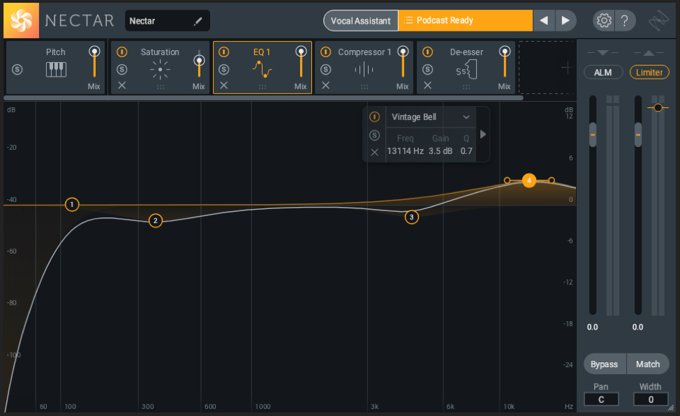Click the Width value field
Screen dimensions: 680x416
(651, 400)
